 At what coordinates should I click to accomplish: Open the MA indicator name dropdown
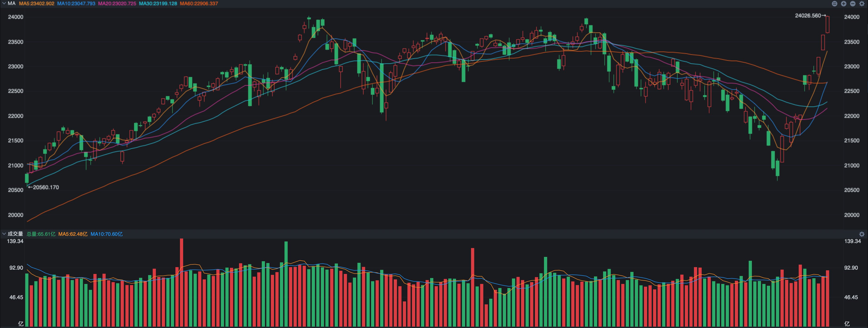tap(11, 3)
